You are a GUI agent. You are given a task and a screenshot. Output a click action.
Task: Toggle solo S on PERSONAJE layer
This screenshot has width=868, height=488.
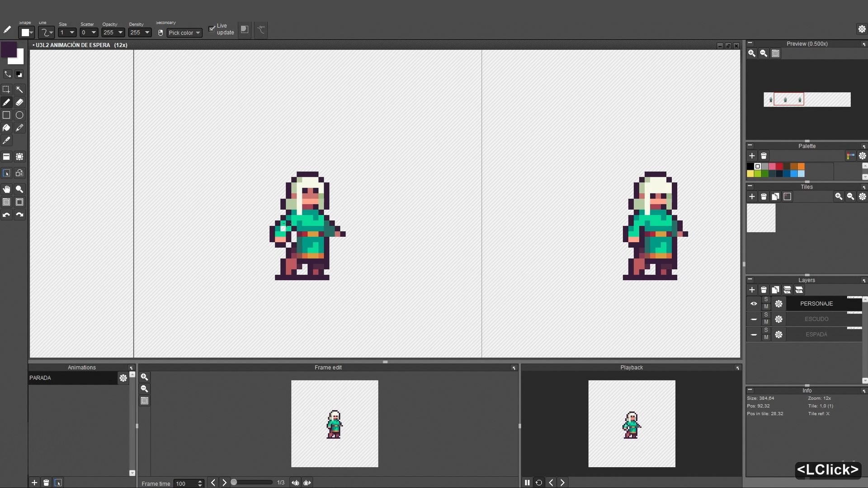[766, 300]
